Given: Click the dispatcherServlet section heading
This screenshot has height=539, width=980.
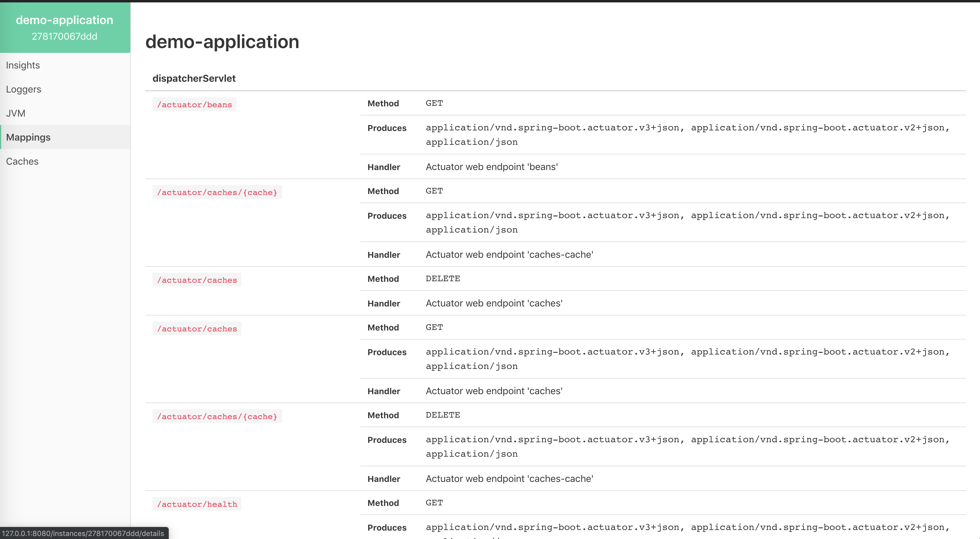Looking at the screenshot, I should tap(194, 78).
